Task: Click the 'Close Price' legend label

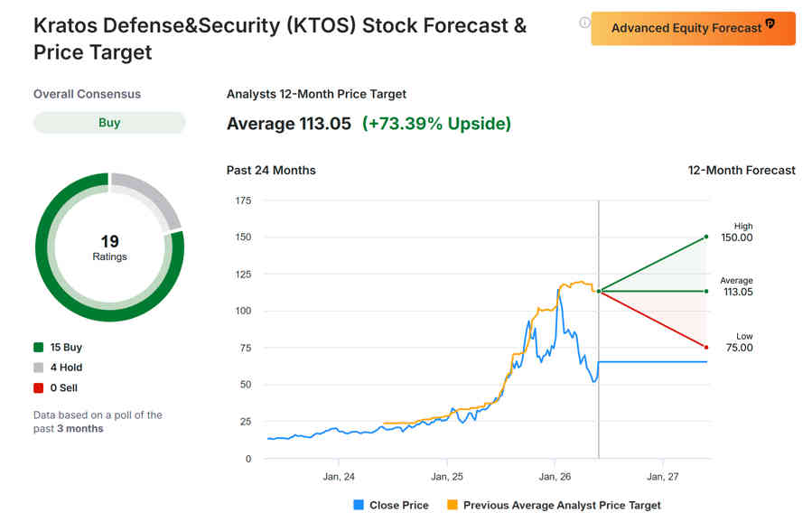Action: [x=399, y=505]
